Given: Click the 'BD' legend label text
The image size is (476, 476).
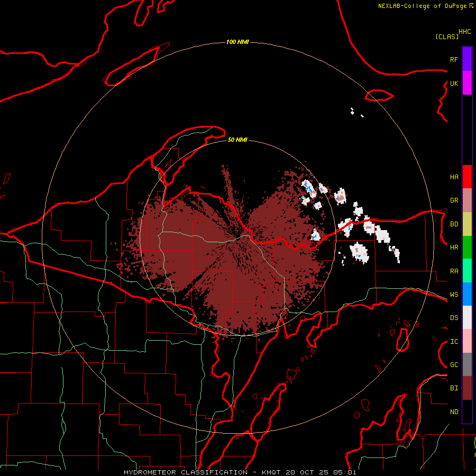Looking at the screenshot, I should [454, 224].
